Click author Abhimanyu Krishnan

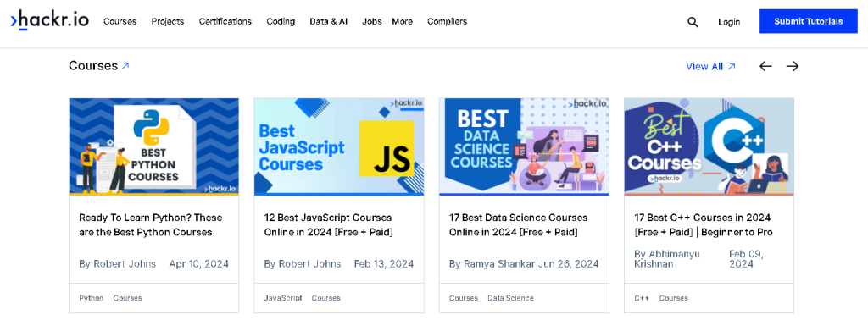coord(667,259)
